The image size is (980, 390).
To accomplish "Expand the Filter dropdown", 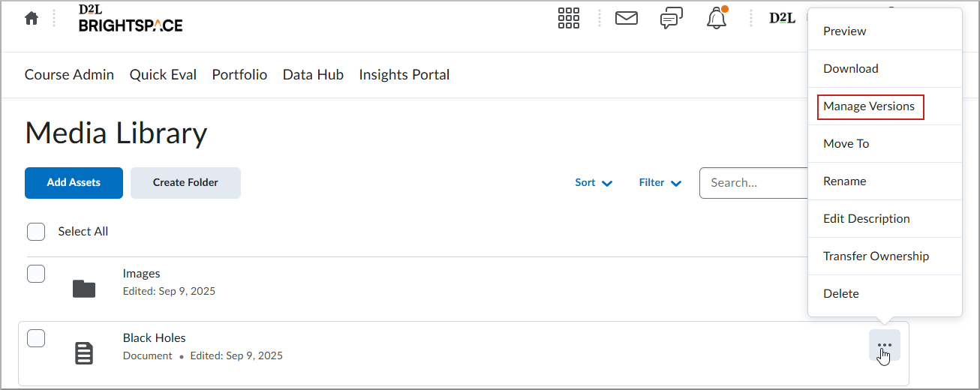I will tap(660, 182).
